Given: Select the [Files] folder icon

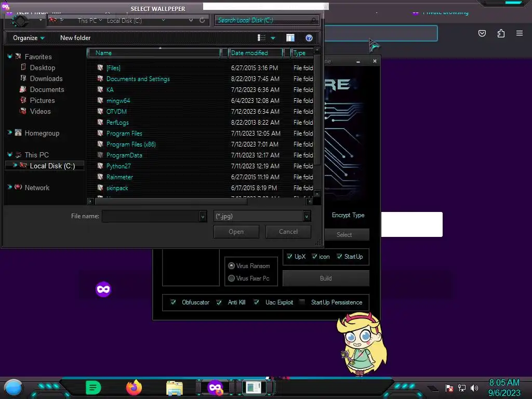Looking at the screenshot, I should (100, 68).
